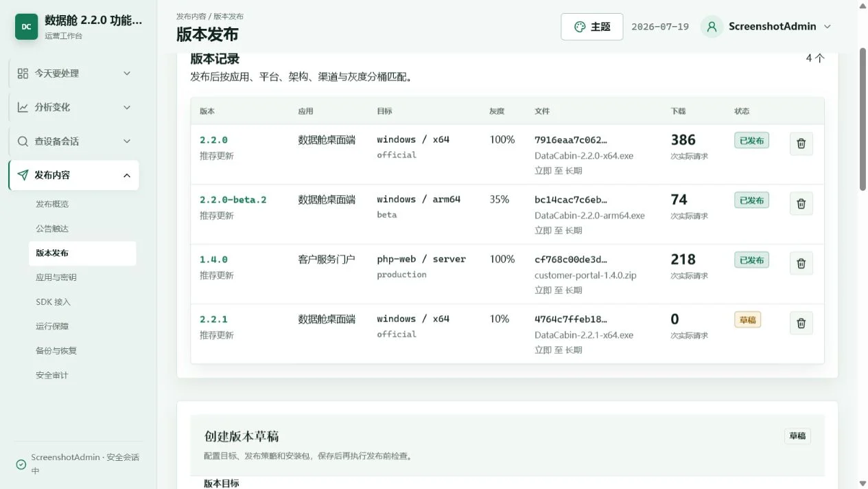Click hash 7916eaa7c062…
This screenshot has height=489, width=868.
571,140
